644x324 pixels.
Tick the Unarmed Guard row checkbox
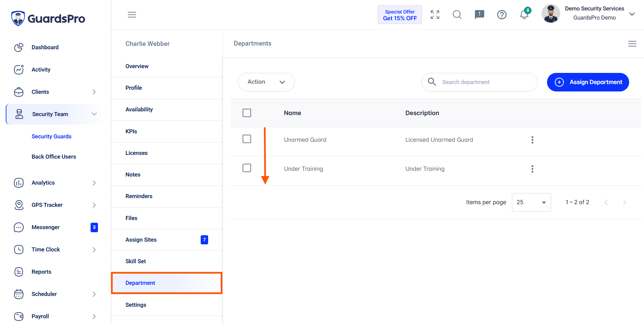[247, 139]
